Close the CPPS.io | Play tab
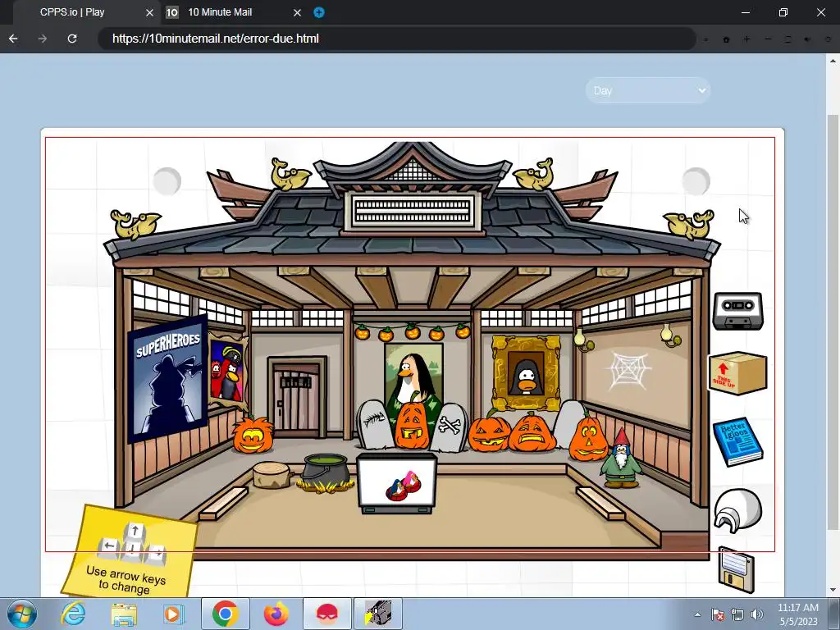 tap(150, 12)
